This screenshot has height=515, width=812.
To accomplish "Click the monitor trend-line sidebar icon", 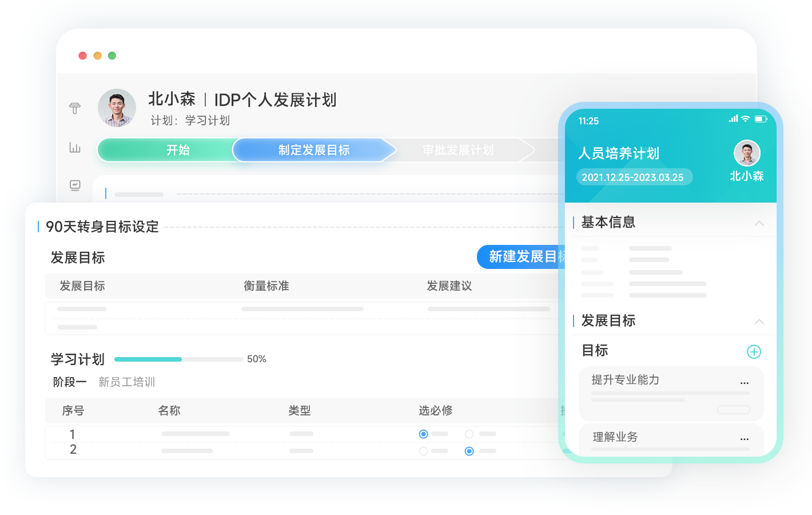I will pyautogui.click(x=75, y=185).
